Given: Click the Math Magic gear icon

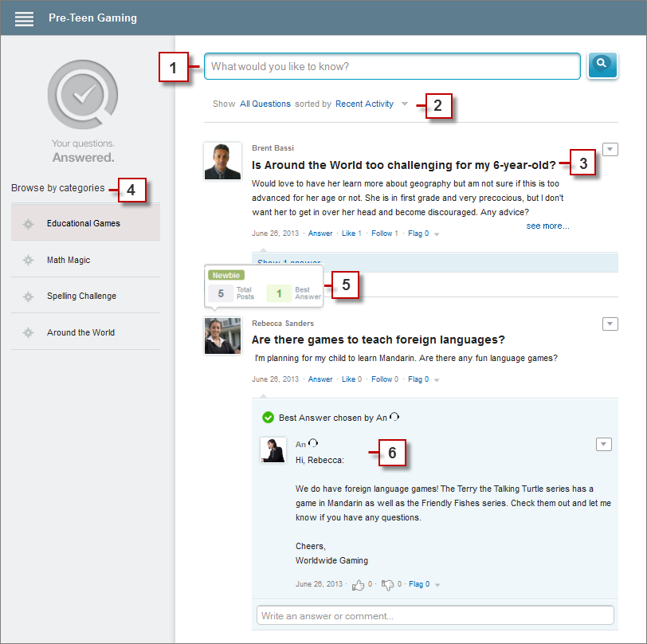Looking at the screenshot, I should (x=28, y=260).
